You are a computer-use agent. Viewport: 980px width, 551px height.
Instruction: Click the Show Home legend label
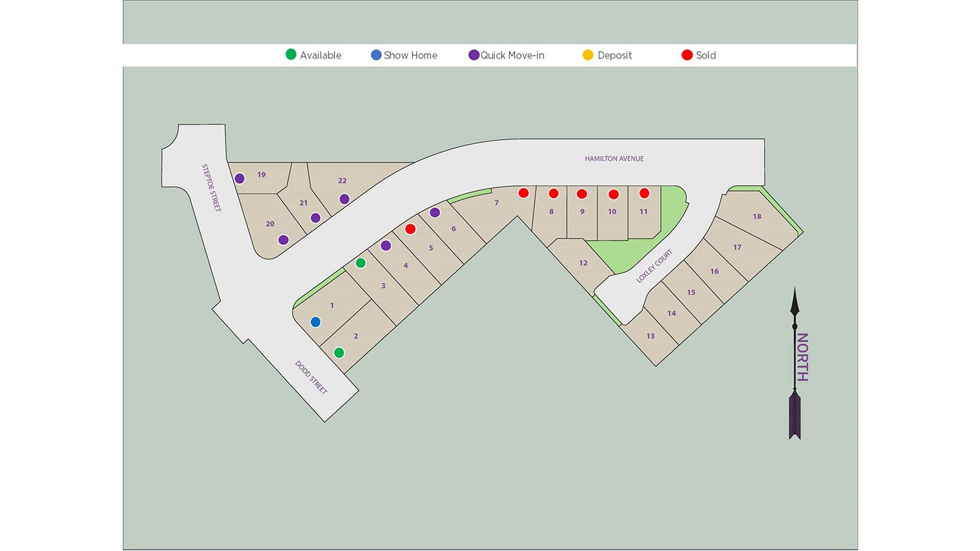410,55
